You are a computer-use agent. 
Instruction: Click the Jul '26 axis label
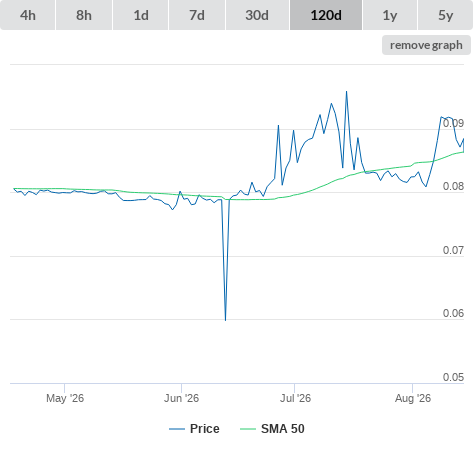coord(295,398)
